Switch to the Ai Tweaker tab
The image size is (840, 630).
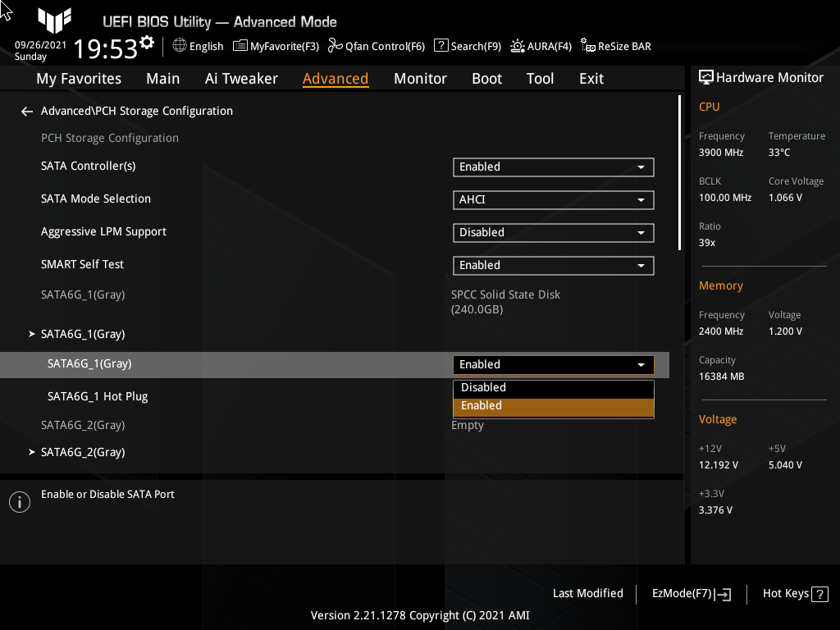pos(241,78)
